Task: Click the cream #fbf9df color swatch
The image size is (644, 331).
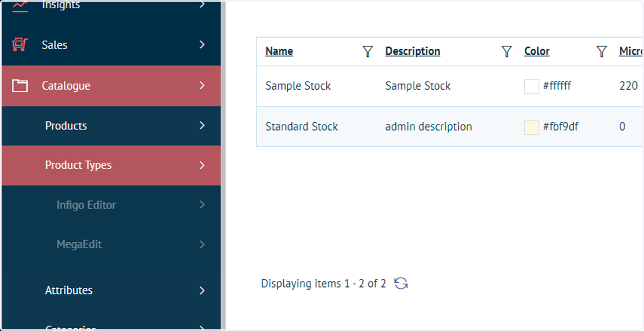Action: (x=531, y=127)
